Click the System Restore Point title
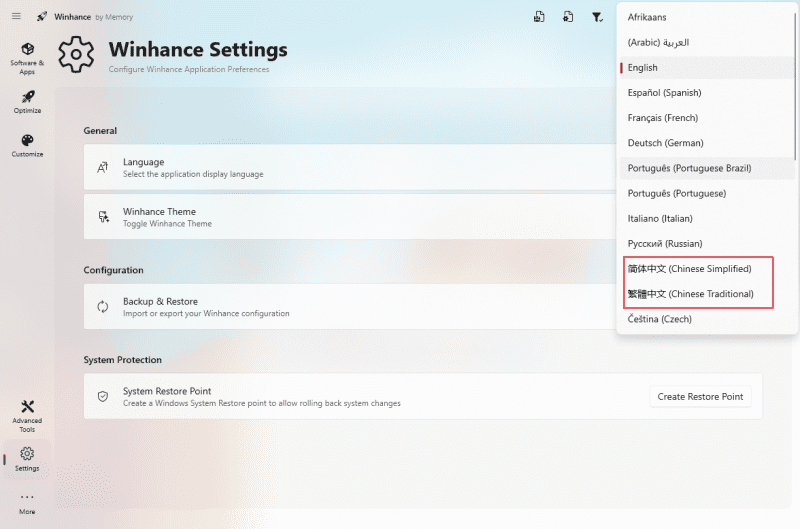The image size is (800, 529). coord(167,391)
